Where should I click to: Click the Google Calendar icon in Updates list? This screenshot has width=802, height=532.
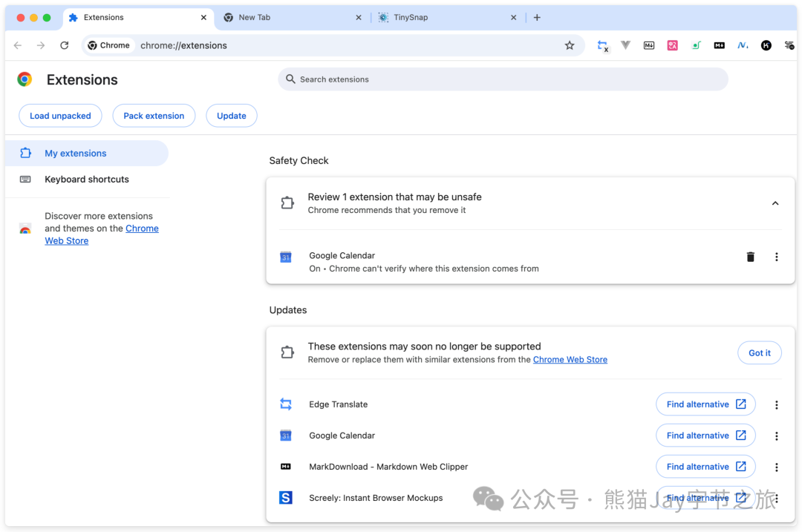pos(286,436)
